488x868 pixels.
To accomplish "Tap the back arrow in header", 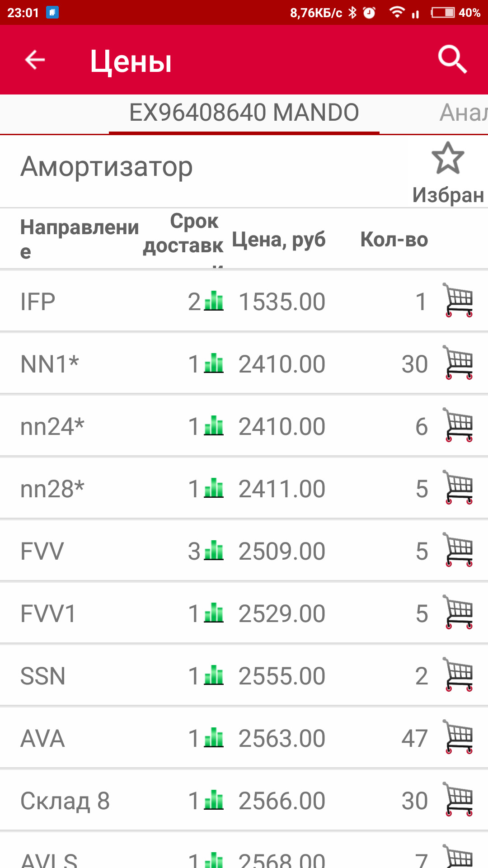I will pos(35,60).
